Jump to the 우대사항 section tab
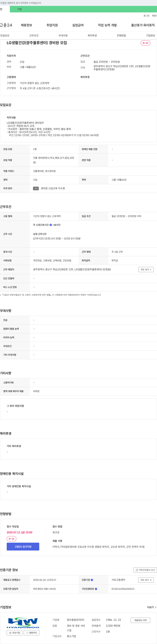 pyautogui.click(x=63, y=35)
